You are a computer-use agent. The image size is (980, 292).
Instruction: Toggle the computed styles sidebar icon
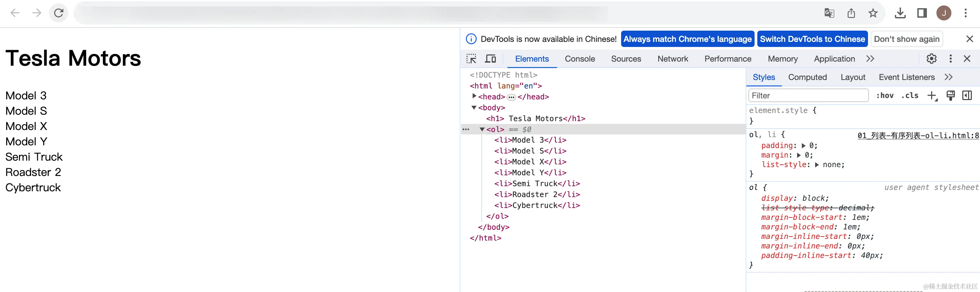coord(967,95)
